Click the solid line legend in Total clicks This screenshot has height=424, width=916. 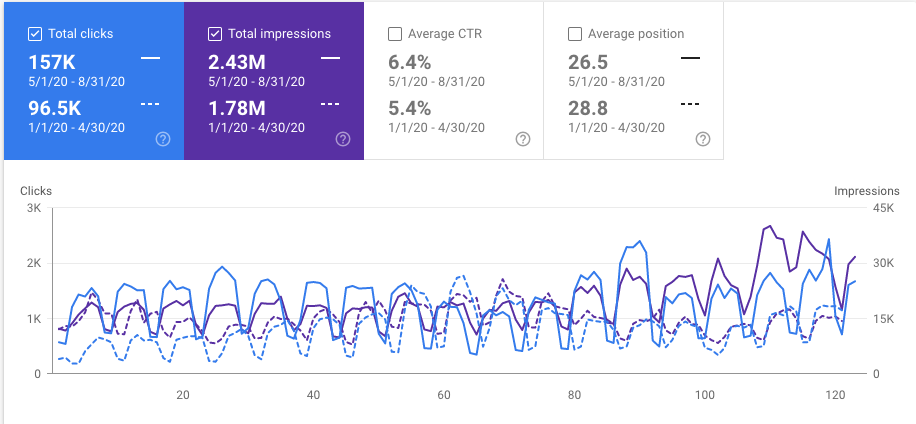coord(150,59)
